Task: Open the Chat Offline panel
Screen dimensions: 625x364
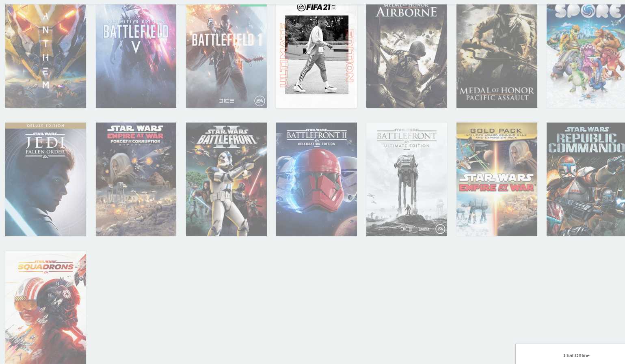Action: point(570,354)
